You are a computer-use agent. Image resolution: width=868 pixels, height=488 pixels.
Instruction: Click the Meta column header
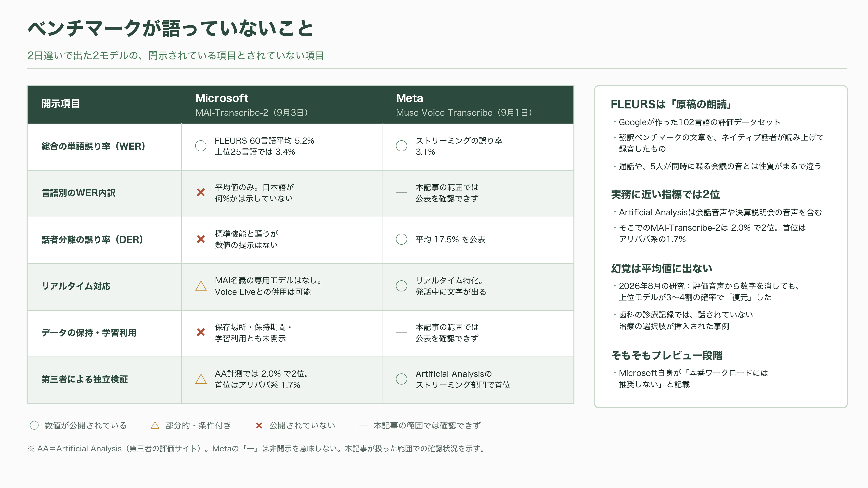point(409,98)
